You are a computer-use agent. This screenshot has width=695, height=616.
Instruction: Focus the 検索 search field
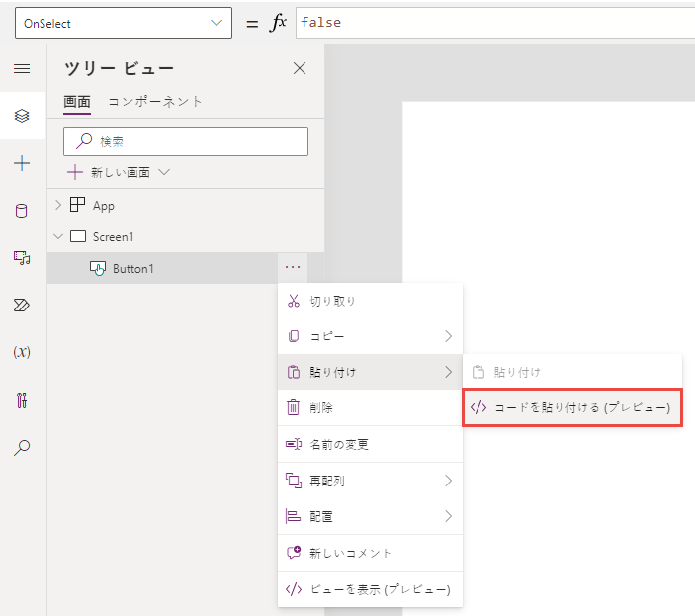(x=186, y=141)
